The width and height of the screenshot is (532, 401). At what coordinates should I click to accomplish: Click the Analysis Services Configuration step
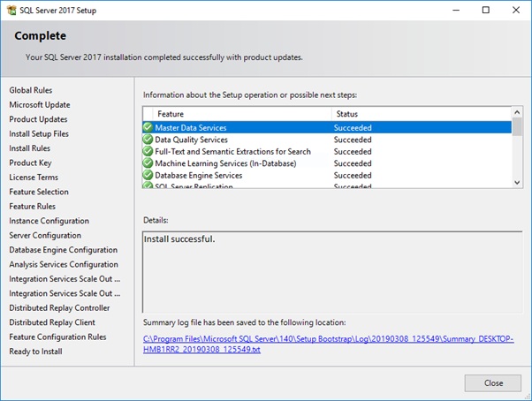64,264
